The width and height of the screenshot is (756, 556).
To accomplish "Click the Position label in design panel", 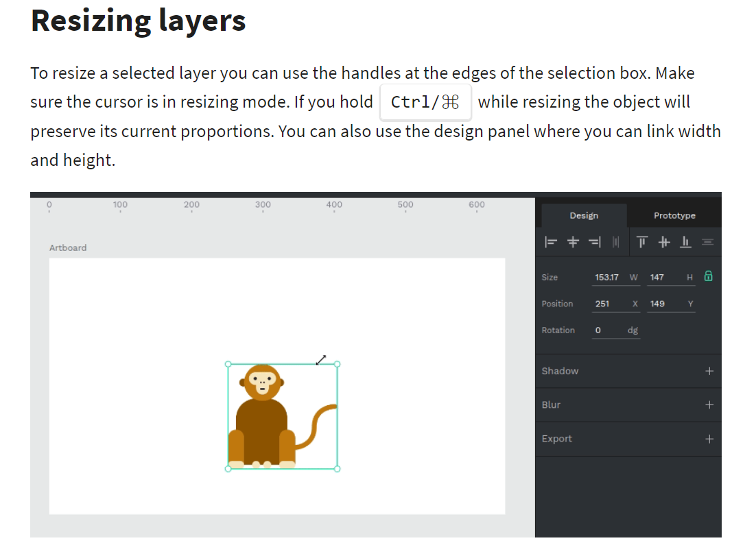I will click(x=557, y=304).
